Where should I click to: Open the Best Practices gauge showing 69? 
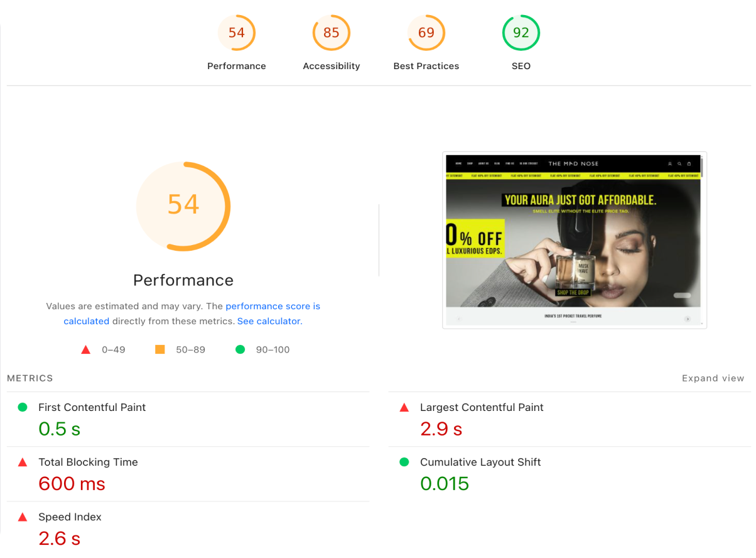click(426, 33)
